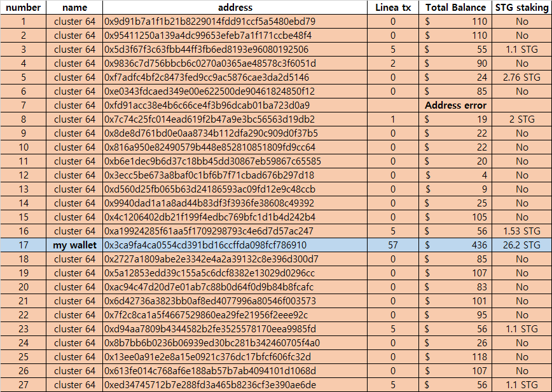Select the '2 STG' staking cell

pos(521,119)
